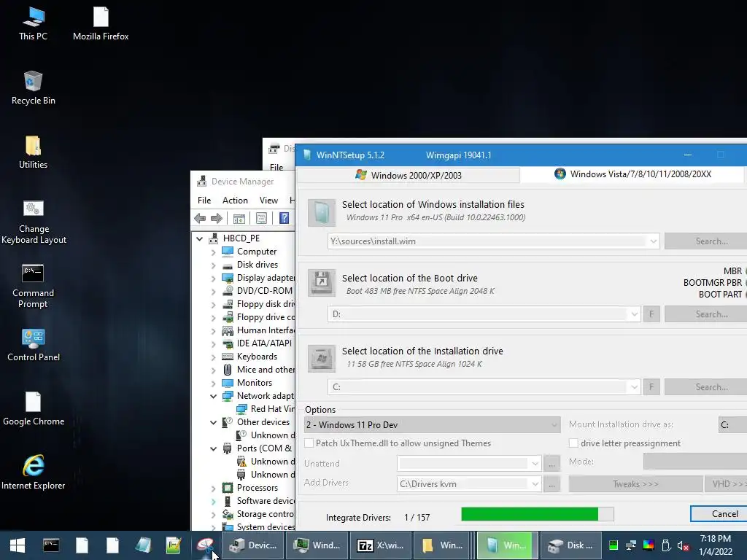
Task: Click Back arrow in Device Manager toolbar
Action: (200, 219)
